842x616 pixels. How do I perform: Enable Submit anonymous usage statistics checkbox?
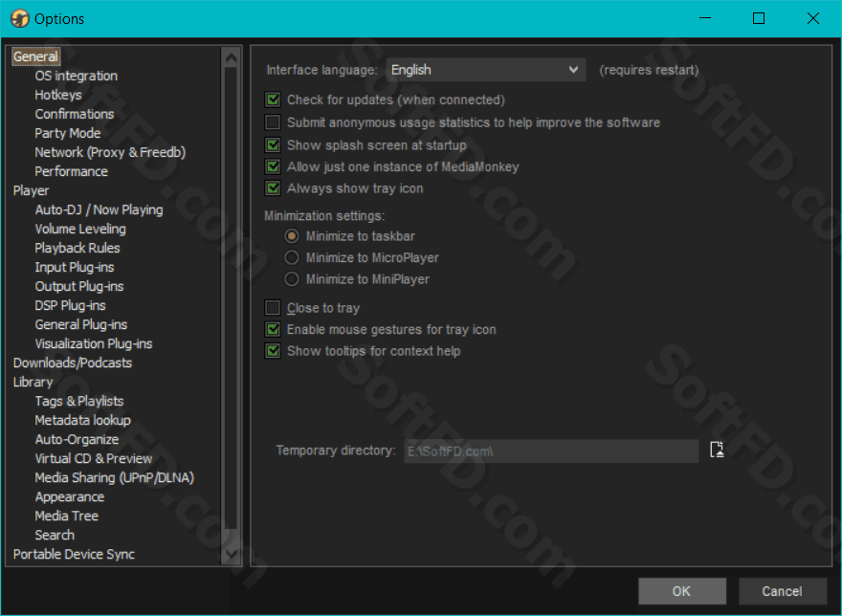(273, 122)
